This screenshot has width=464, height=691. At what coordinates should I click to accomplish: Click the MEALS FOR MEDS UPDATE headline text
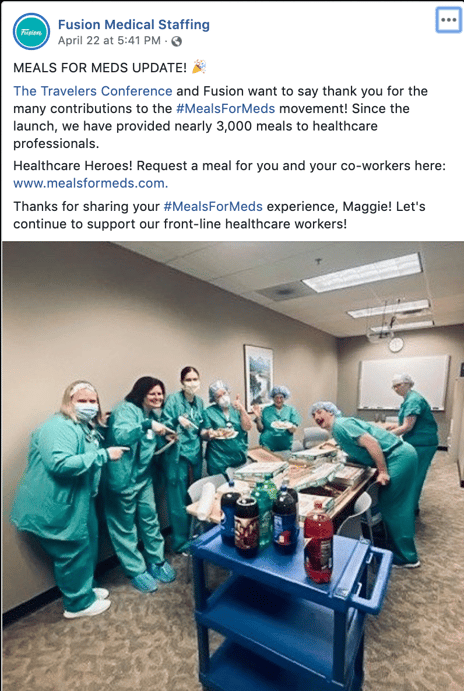tap(100, 67)
